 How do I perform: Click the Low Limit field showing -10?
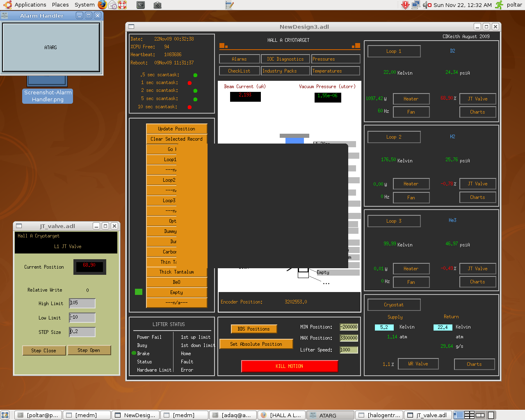tap(82, 317)
